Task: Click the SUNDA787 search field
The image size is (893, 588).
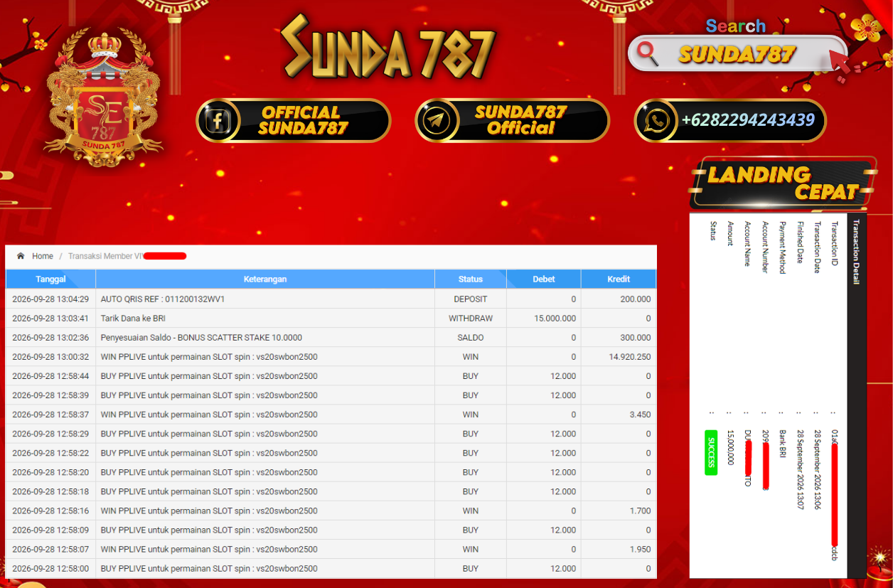Action: coord(737,53)
